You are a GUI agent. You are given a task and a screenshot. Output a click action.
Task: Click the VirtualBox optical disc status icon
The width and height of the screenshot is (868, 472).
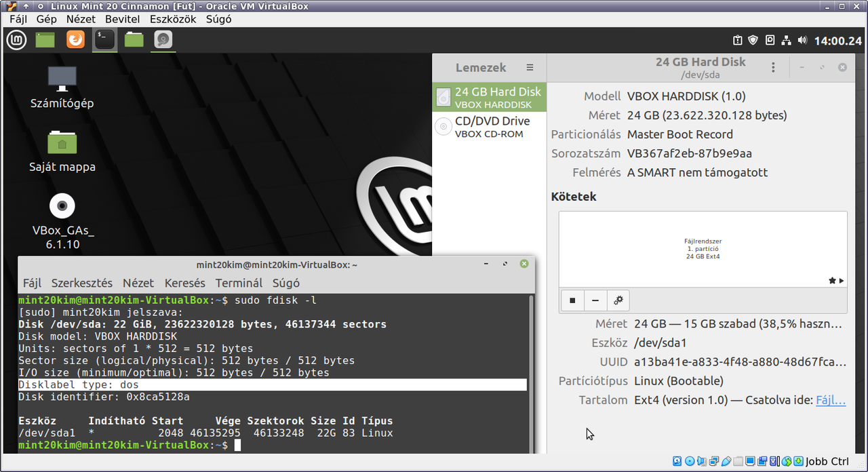tap(690, 461)
